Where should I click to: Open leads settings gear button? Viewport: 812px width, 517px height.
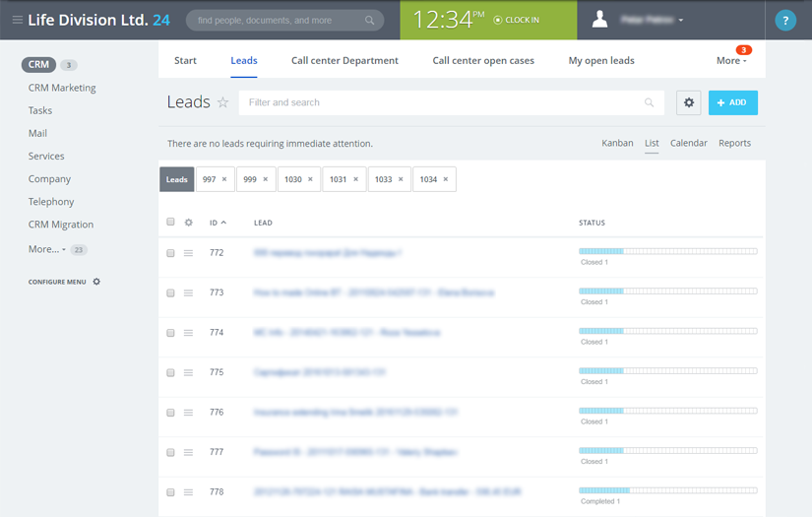tap(688, 102)
